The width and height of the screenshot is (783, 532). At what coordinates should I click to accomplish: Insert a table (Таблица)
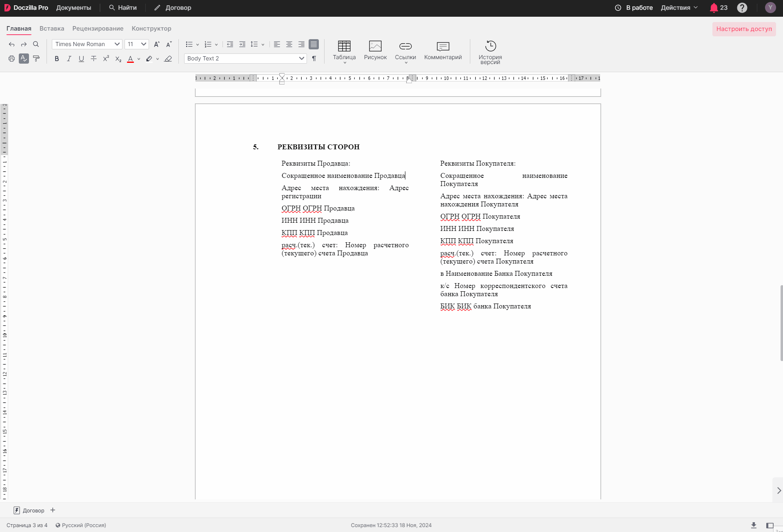pos(344,51)
